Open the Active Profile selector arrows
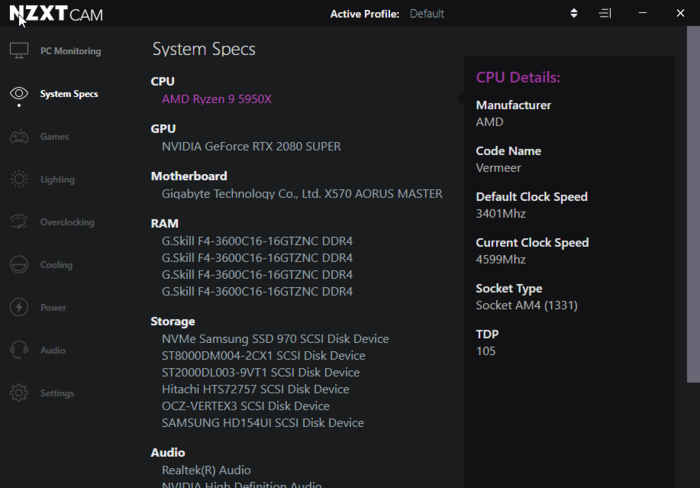Screen dimensions: 700x488 pyautogui.click(x=574, y=13)
